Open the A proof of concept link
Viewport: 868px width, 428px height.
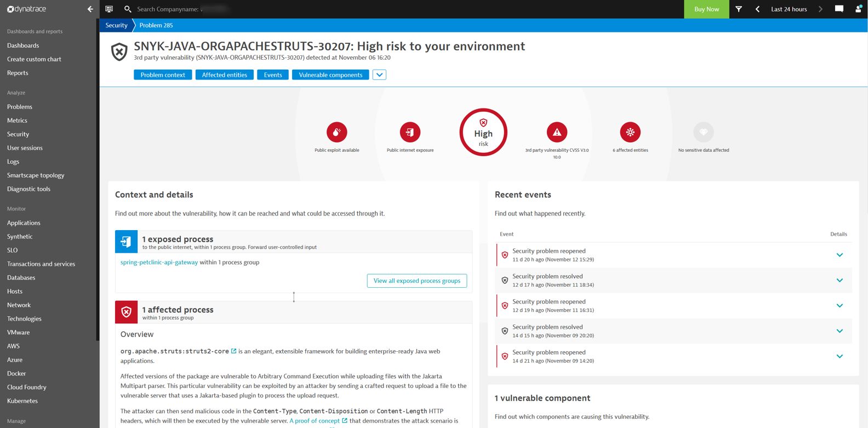315,421
